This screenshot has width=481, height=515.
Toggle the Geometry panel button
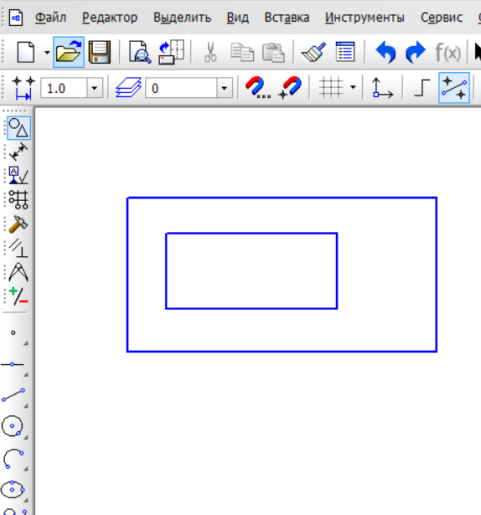[19, 128]
